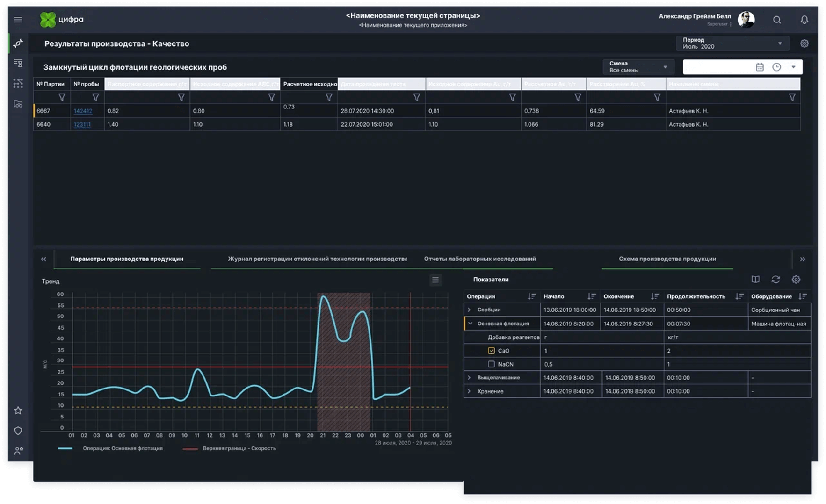Open sample link 142412
Viewport: 826px width, 504px height.
[x=83, y=111]
